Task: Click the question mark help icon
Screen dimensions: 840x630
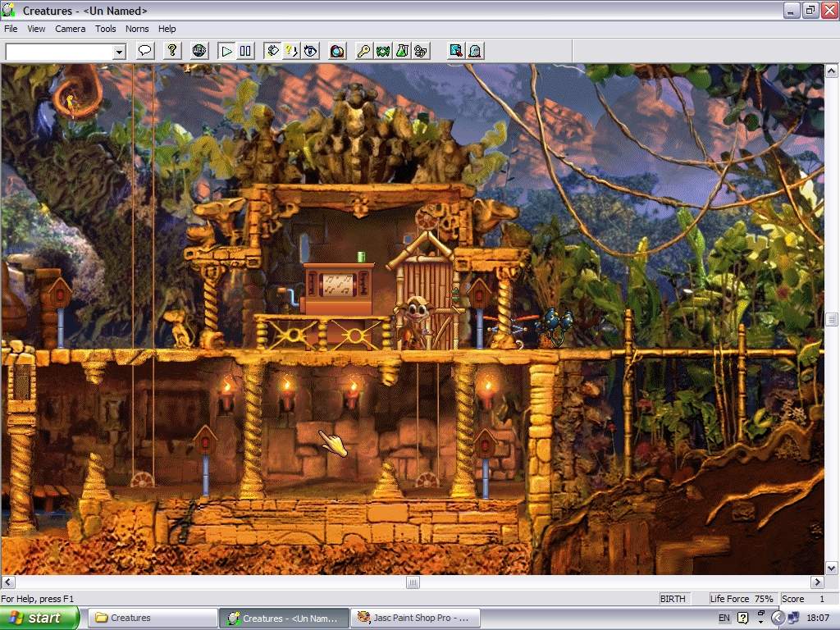Action: 172,51
